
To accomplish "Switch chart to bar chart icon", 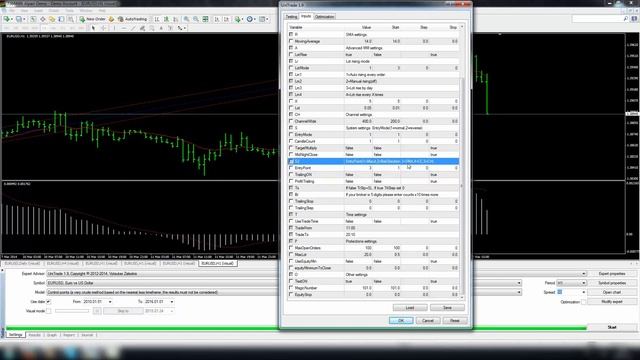I will [x=157, y=19].
